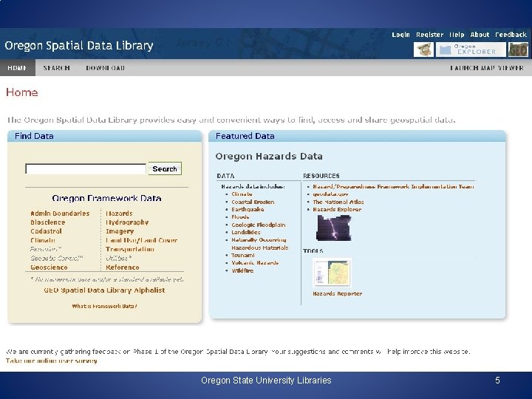This screenshot has height=399, width=532.
Task: Open The National Atlas resource link
Action: [338, 202]
